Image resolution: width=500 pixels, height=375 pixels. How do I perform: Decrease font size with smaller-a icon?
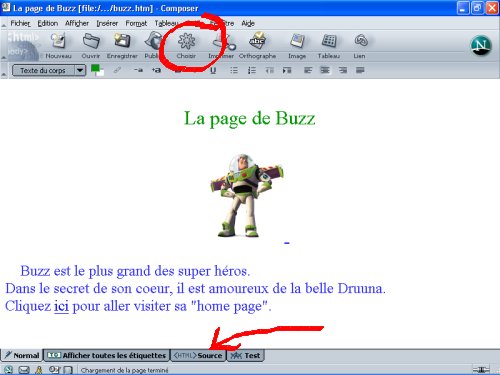click(138, 70)
